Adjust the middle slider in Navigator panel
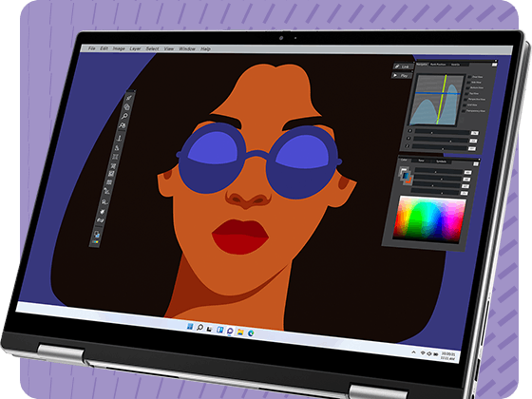The image size is (532, 399). tap(441, 140)
